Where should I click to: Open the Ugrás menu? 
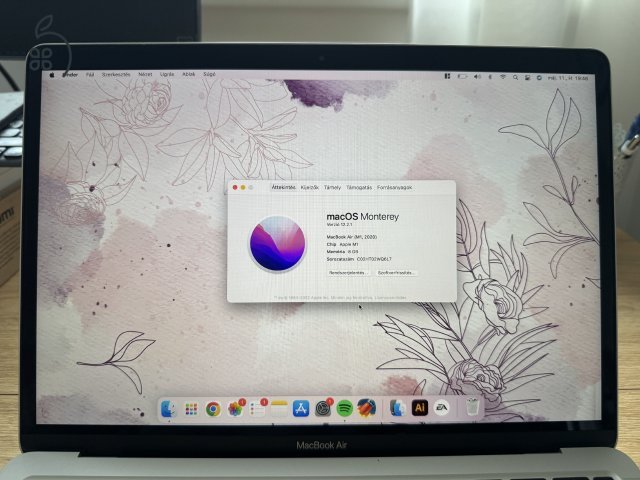[167, 74]
